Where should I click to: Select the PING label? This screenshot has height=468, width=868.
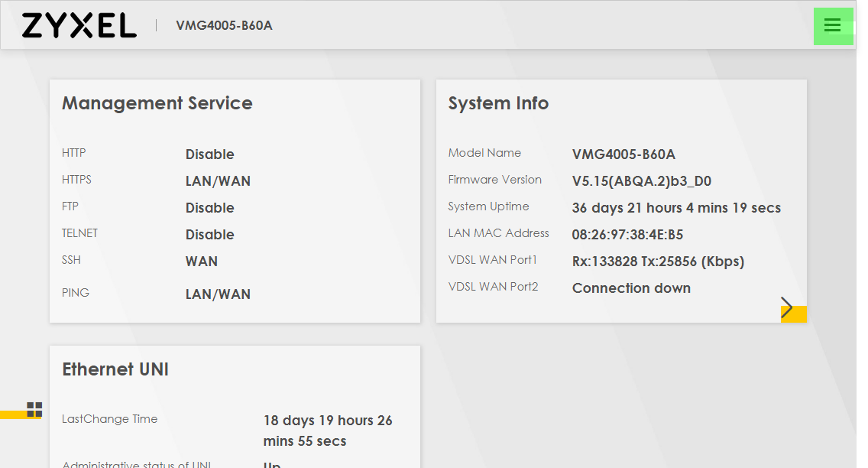coord(76,292)
